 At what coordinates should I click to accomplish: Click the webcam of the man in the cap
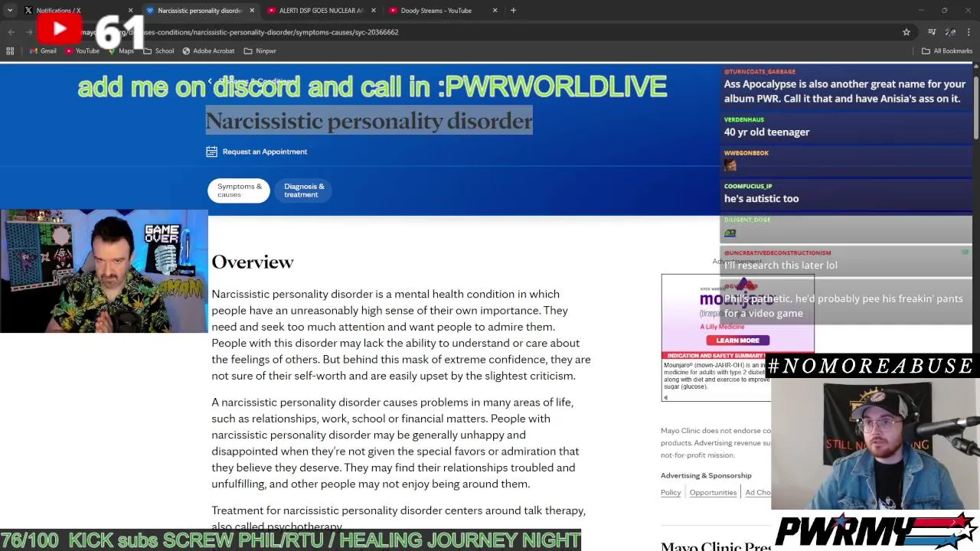click(875, 445)
